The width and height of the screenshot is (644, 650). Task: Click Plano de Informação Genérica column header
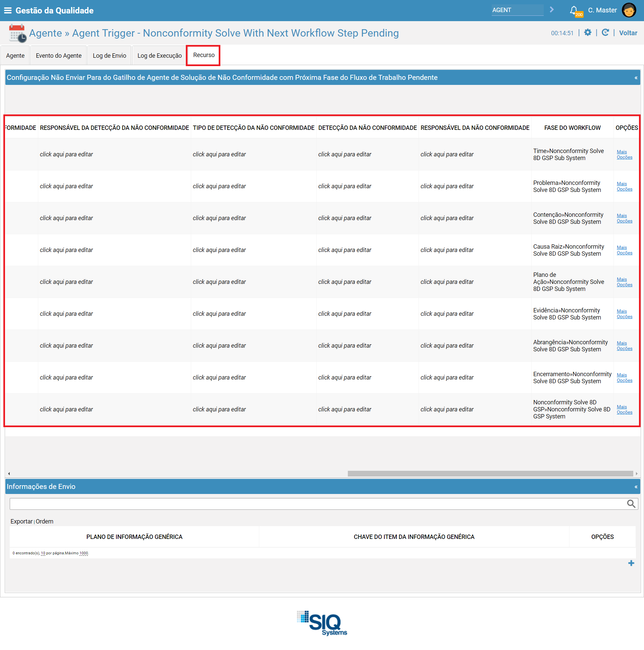click(x=134, y=537)
